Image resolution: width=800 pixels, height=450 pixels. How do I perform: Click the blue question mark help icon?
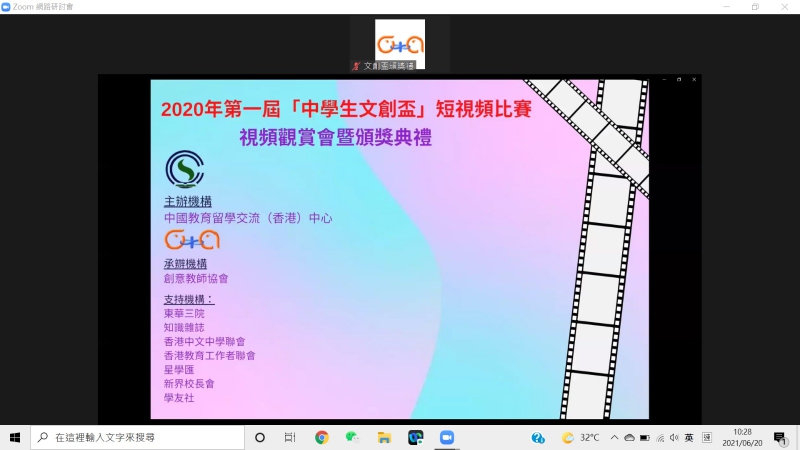point(538,438)
